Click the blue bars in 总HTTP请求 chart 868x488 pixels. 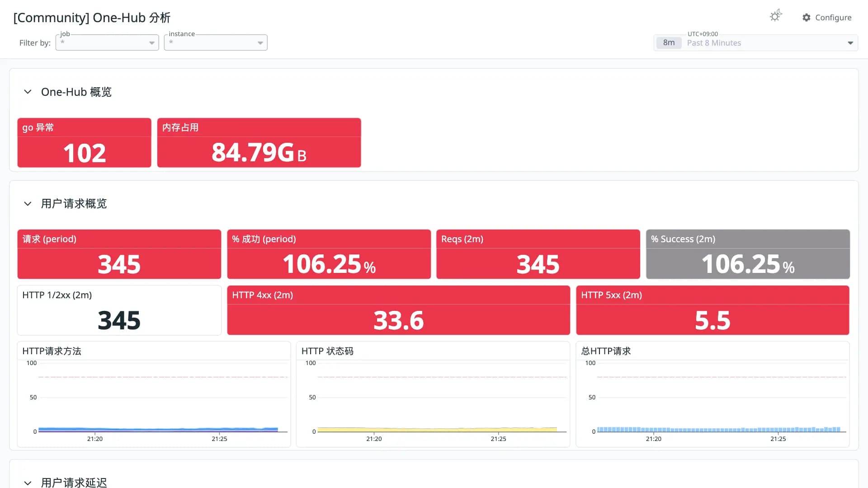click(x=719, y=430)
